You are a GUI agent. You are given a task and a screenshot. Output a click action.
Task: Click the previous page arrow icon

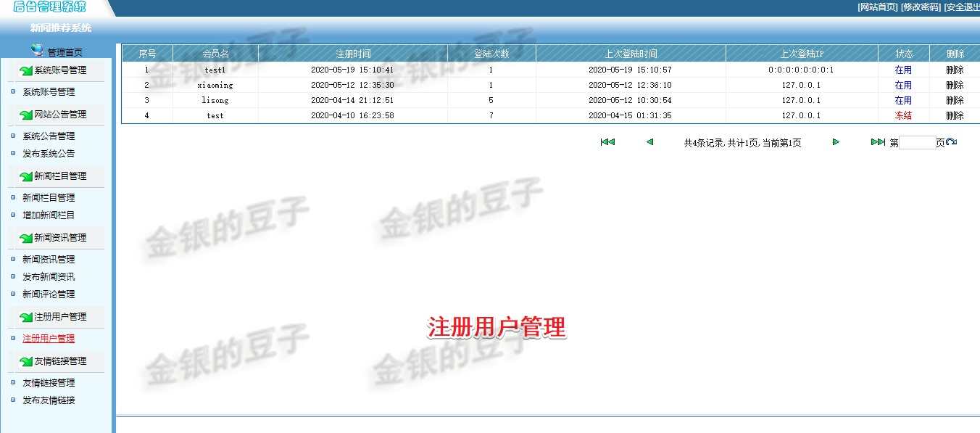pyautogui.click(x=649, y=141)
